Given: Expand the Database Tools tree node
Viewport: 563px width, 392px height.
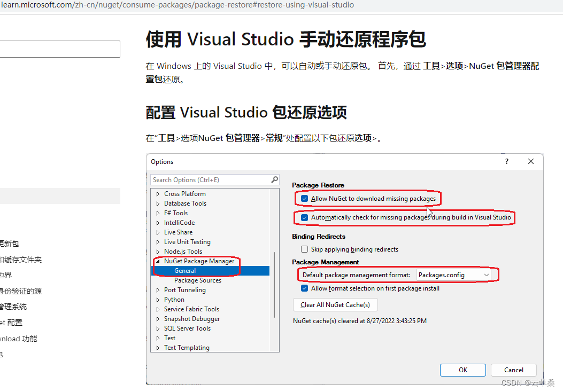Looking at the screenshot, I should point(157,203).
